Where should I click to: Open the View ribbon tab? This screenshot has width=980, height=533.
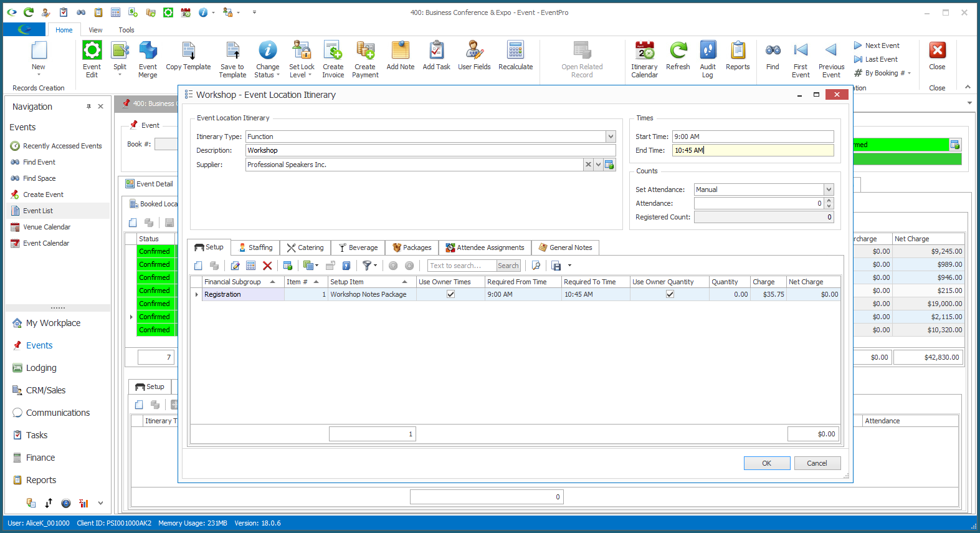tap(95, 30)
